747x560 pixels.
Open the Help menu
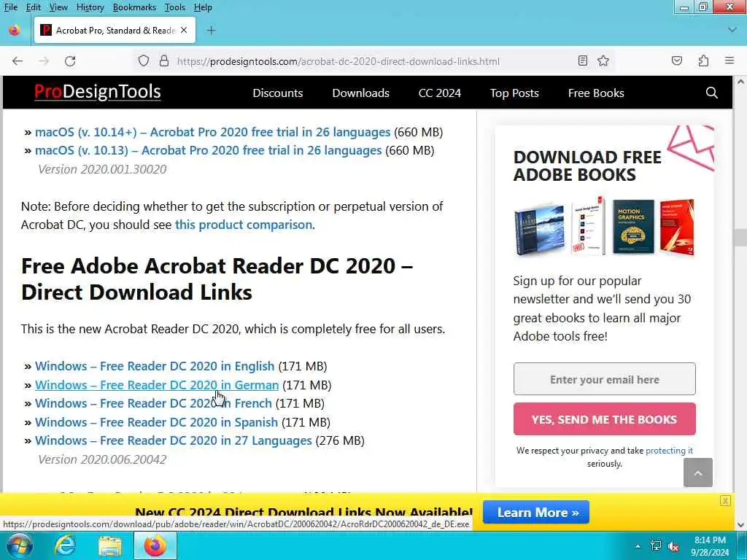pyautogui.click(x=203, y=7)
